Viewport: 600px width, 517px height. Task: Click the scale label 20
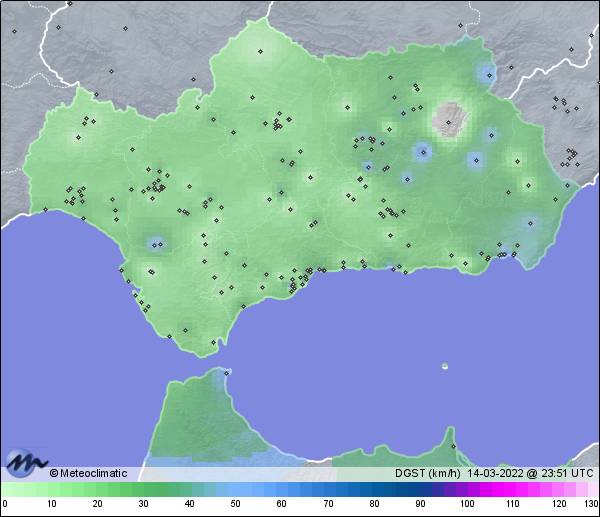[98, 504]
